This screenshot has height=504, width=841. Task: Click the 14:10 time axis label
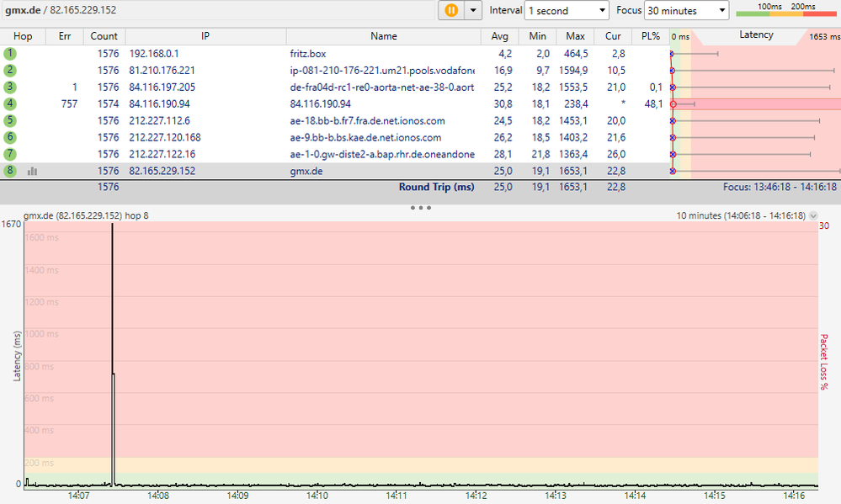(x=317, y=496)
